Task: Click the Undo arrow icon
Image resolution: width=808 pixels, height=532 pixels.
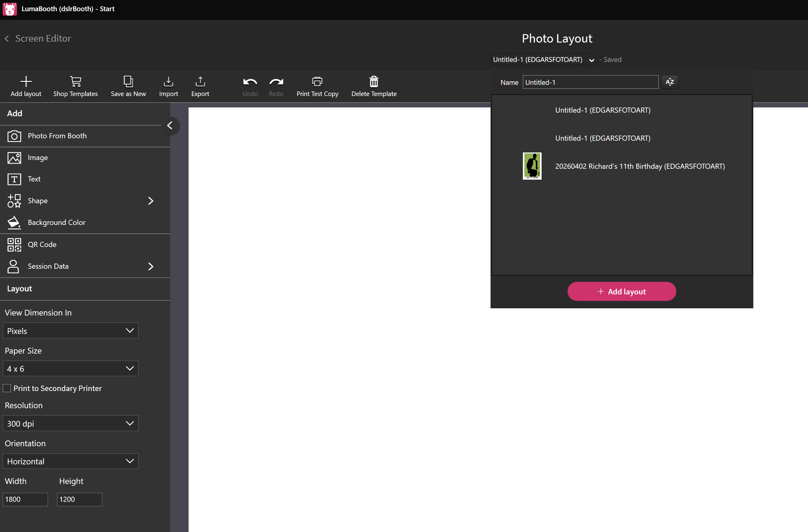Action: (250, 82)
